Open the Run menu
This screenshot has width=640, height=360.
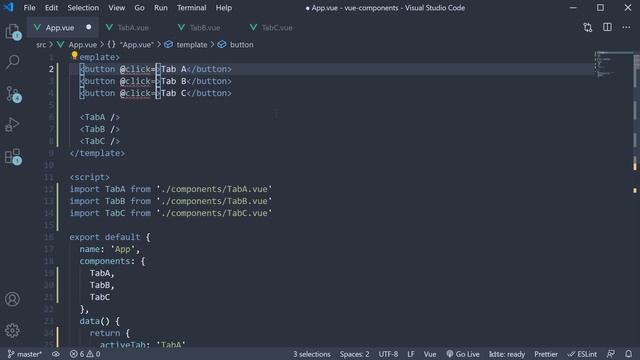click(x=161, y=8)
